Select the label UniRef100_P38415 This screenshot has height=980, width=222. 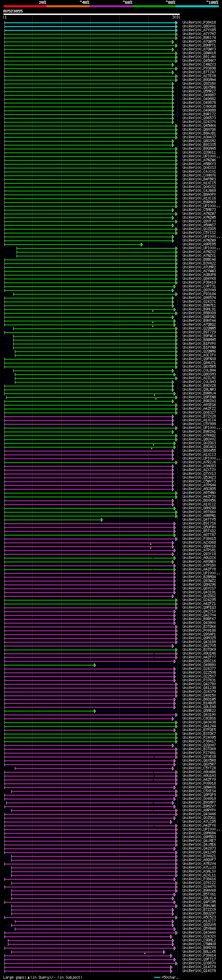click(199, 539)
